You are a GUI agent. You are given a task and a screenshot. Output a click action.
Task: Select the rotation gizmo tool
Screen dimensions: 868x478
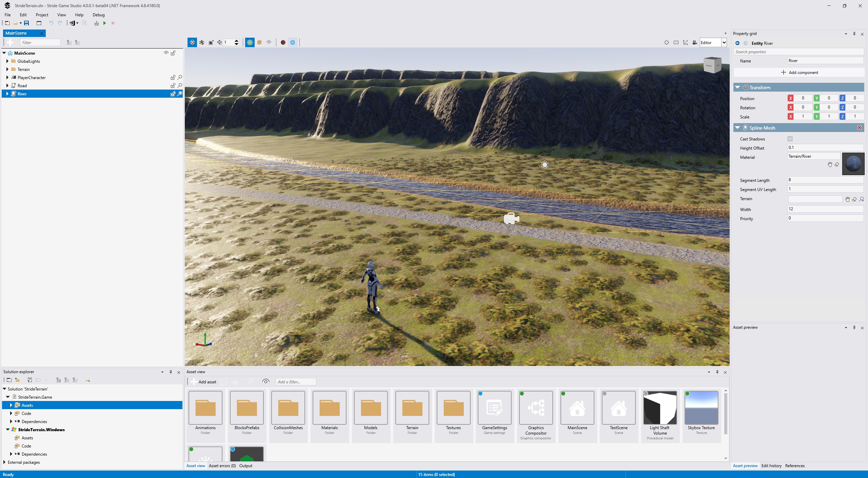(x=202, y=42)
